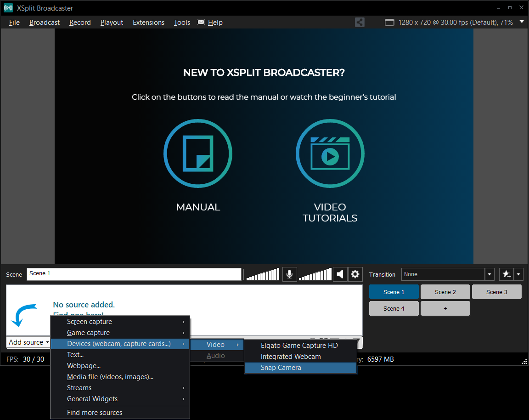The image size is (529, 420).
Task: Add Media file (videos, images)... source
Action: tap(120, 377)
